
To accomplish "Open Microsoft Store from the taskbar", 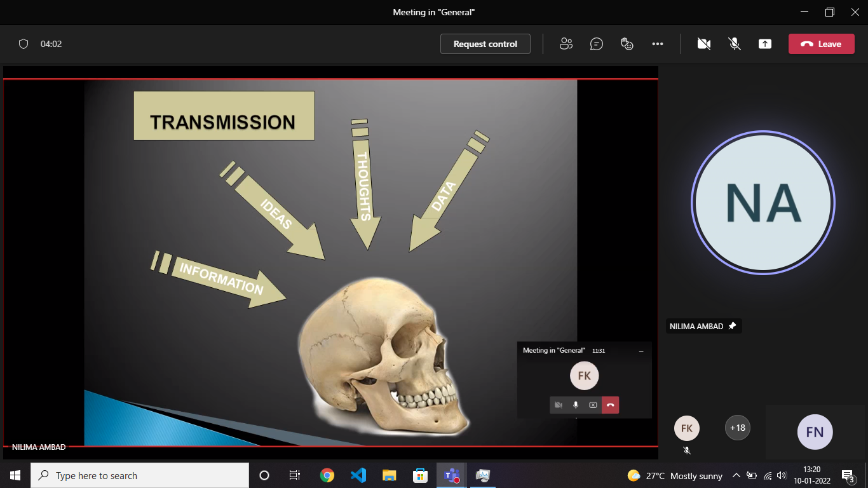I will coord(420,475).
